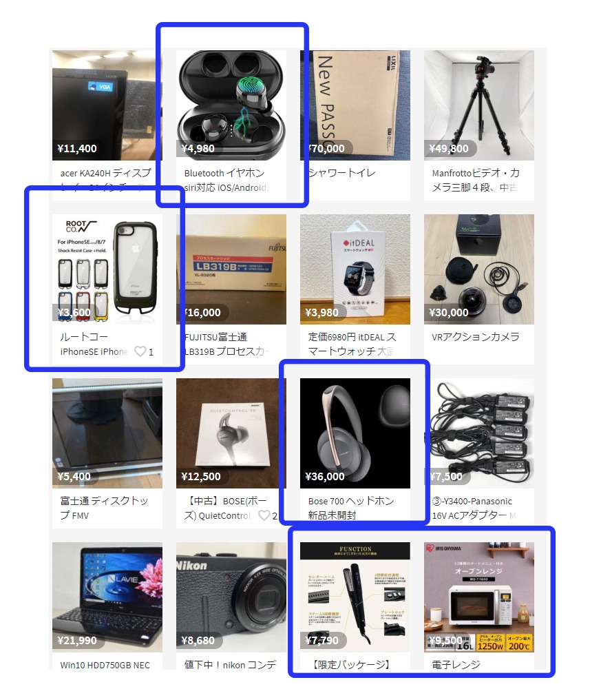Open the Win10 HDD750GB NEC listing title

coord(105,665)
